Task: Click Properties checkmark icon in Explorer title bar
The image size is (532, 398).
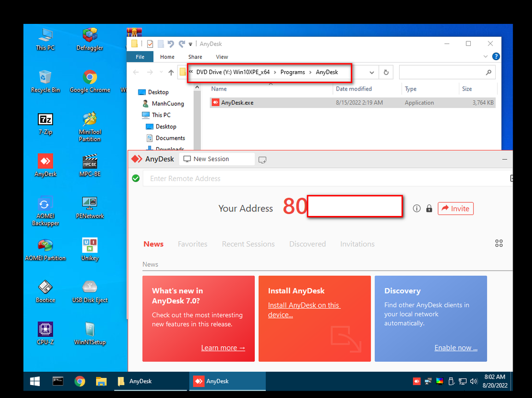Action: coord(150,44)
